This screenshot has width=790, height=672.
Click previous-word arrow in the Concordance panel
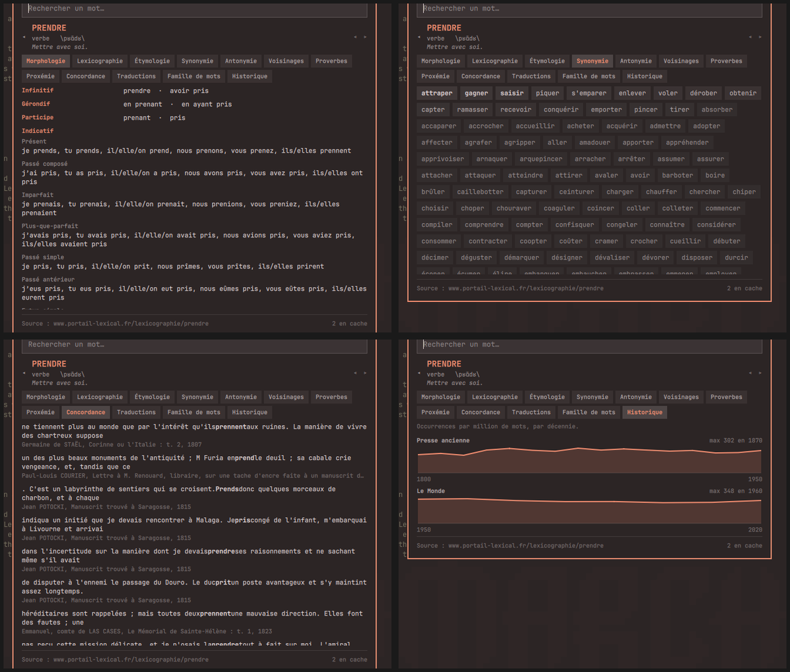tap(355, 373)
